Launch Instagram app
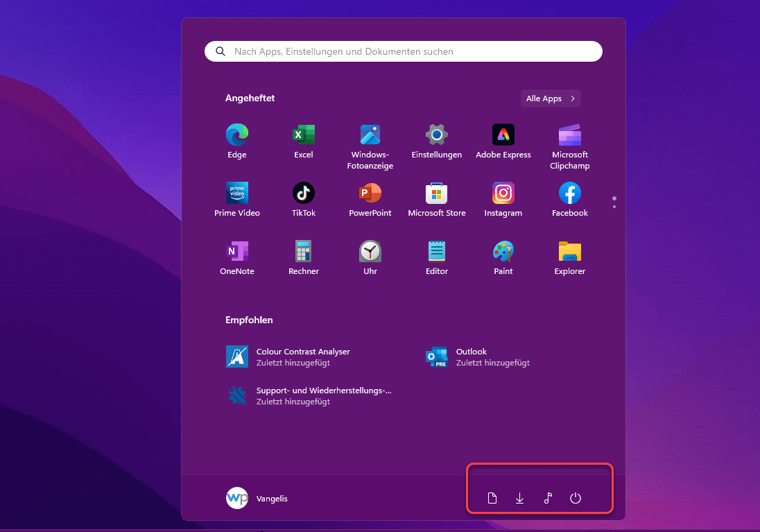 click(x=503, y=199)
